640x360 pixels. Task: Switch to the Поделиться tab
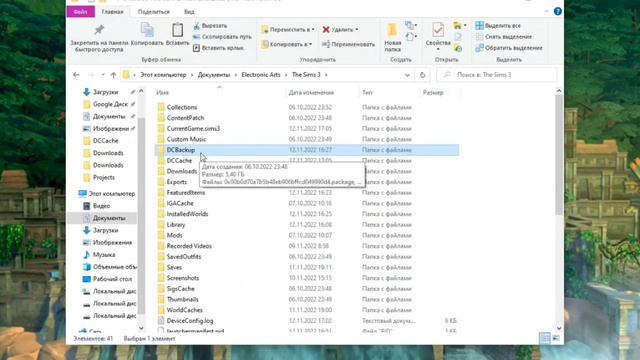coord(153,12)
